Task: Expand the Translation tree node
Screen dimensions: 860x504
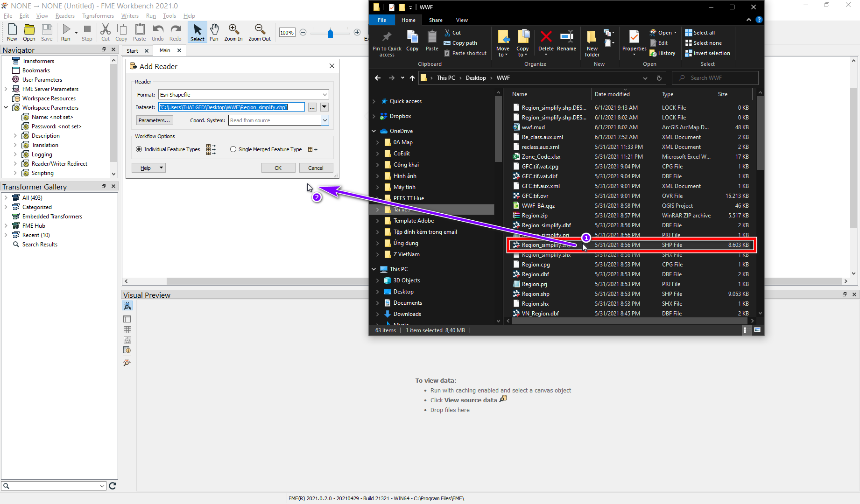Action: point(15,145)
